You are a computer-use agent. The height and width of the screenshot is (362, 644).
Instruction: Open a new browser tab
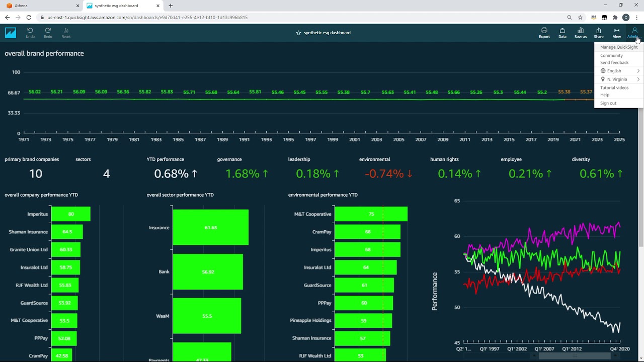coord(171,6)
